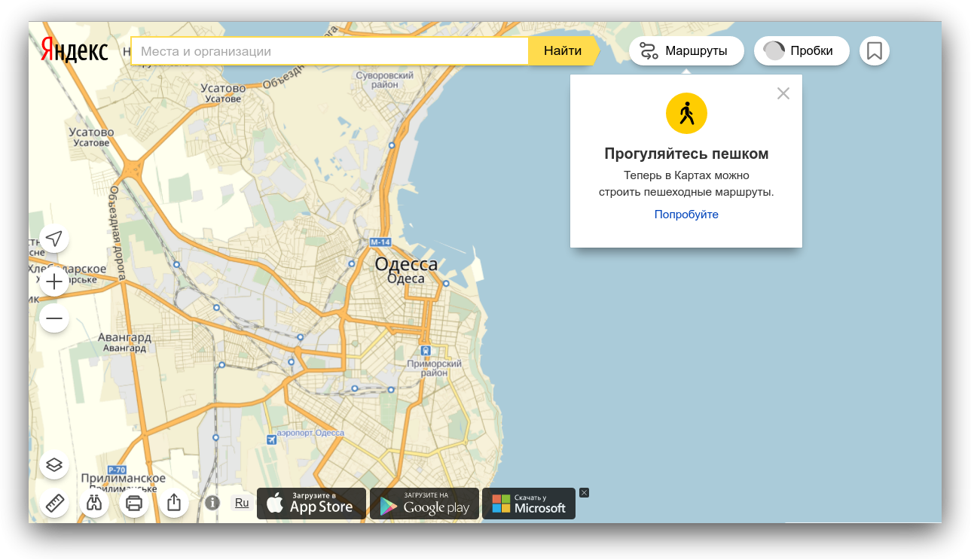Click the Прилиманское town label
This screenshot has height=560, width=971.
pos(123,479)
